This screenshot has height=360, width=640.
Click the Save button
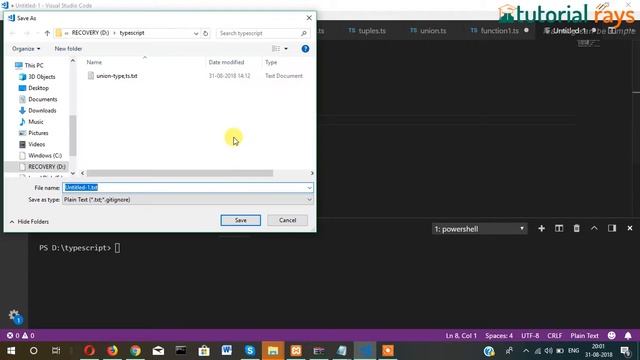pos(240,220)
